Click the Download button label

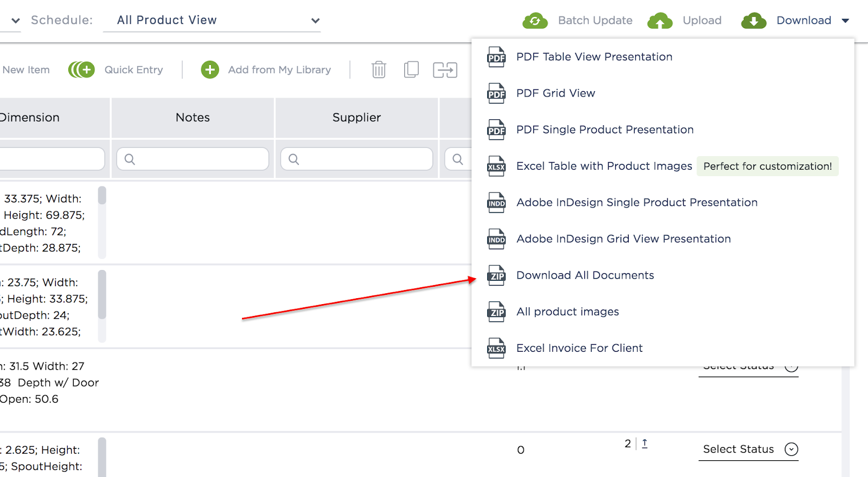(804, 21)
